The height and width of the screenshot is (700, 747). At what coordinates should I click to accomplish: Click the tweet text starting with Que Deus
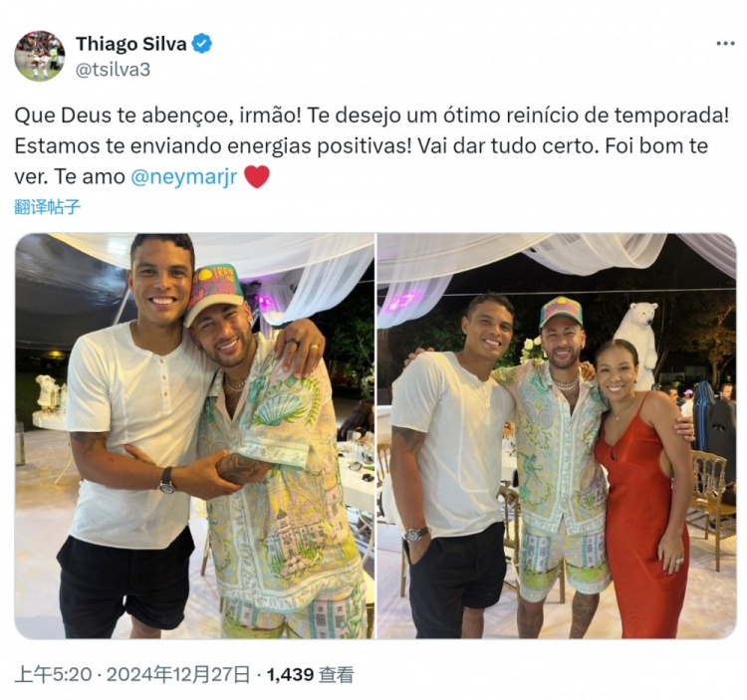point(373,145)
